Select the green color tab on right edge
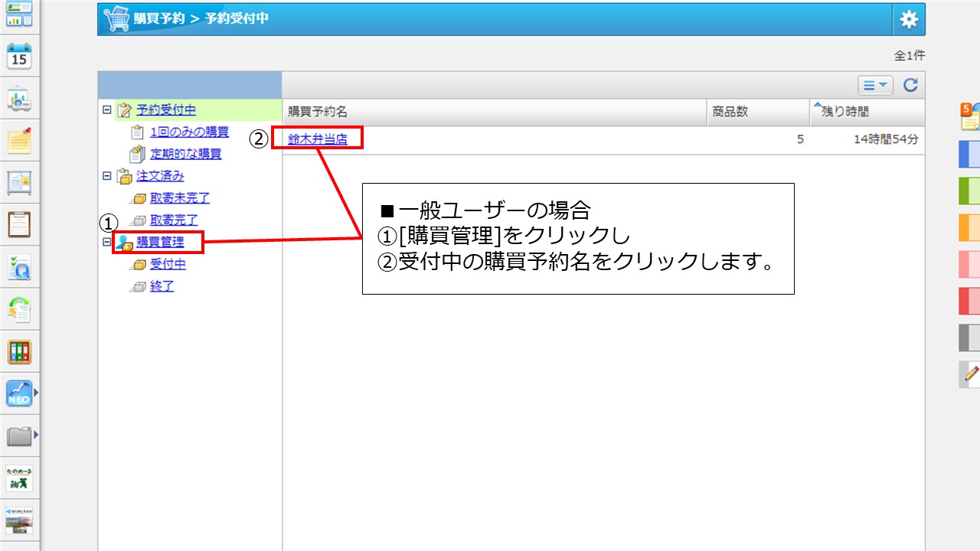This screenshot has height=551, width=980. tap(969, 191)
